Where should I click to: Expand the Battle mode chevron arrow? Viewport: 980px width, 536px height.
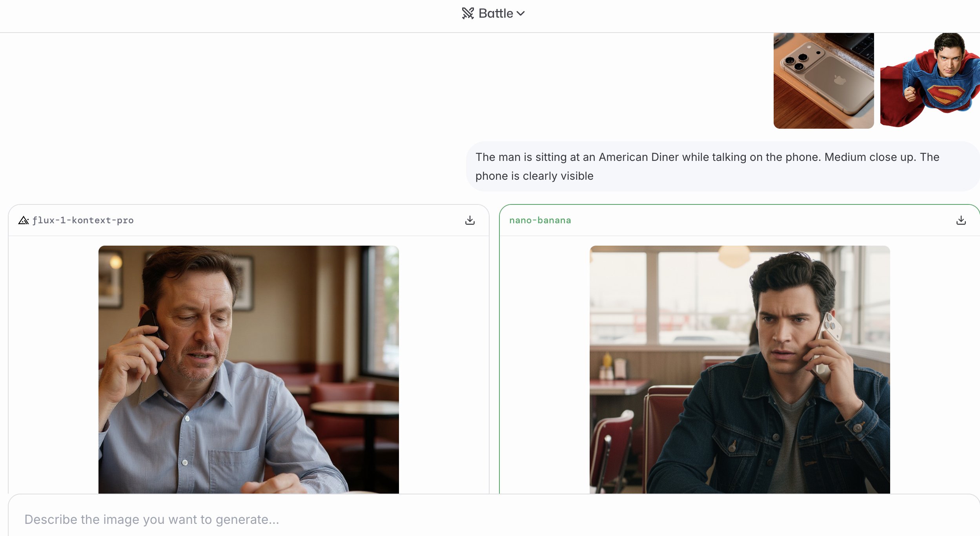[x=521, y=13]
